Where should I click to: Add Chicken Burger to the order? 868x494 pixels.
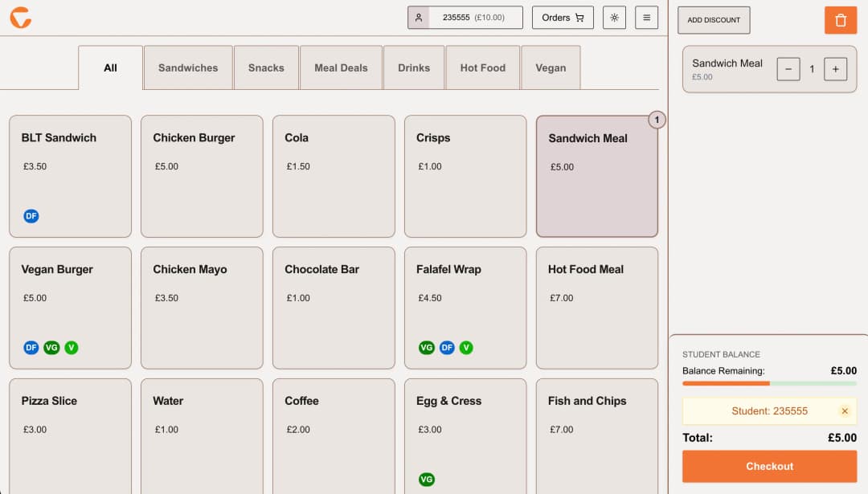[202, 176]
